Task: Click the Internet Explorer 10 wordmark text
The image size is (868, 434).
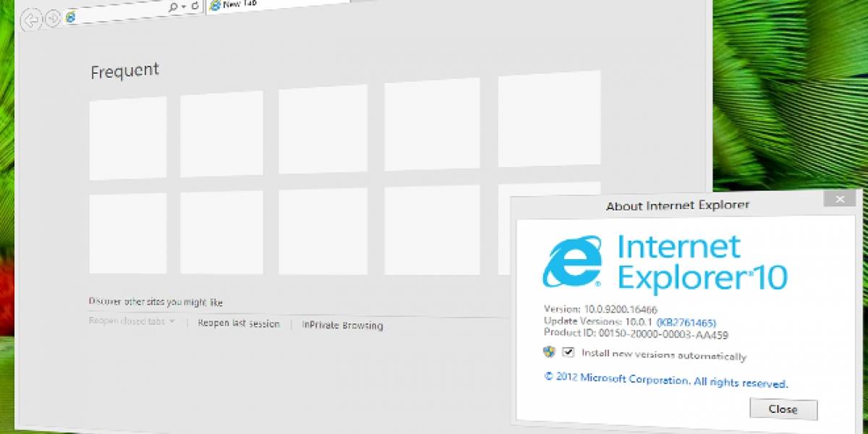Action: pos(702,263)
